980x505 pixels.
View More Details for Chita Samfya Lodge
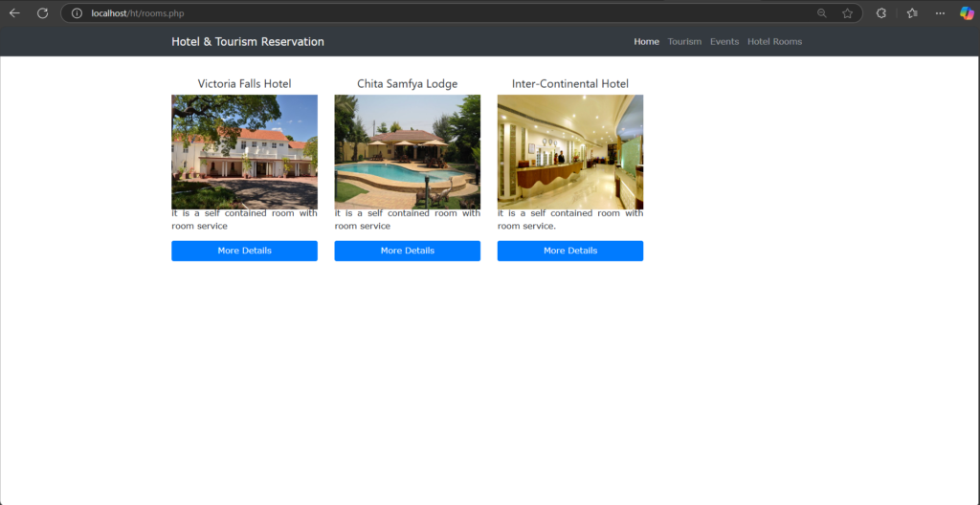click(408, 251)
